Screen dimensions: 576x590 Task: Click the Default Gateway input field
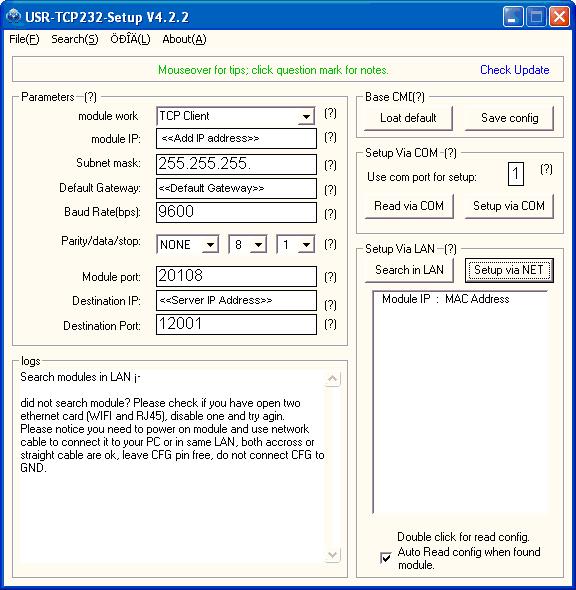pyautogui.click(x=236, y=188)
